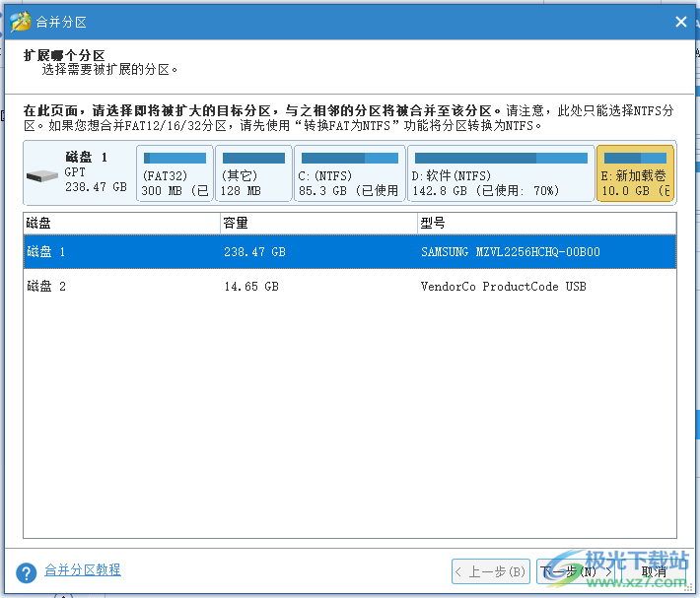Click the usage bar of D: partition
Screen dimensions: 700x598
point(501,158)
